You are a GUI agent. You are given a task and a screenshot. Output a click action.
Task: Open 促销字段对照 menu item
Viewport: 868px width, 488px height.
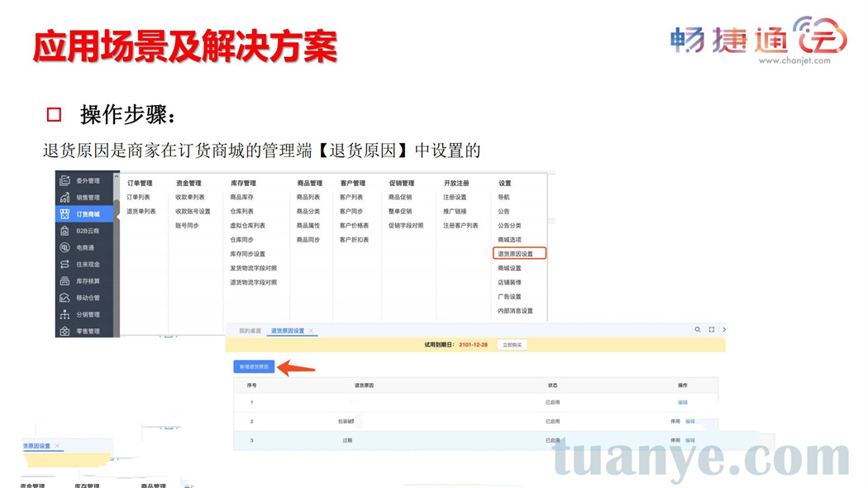click(406, 226)
